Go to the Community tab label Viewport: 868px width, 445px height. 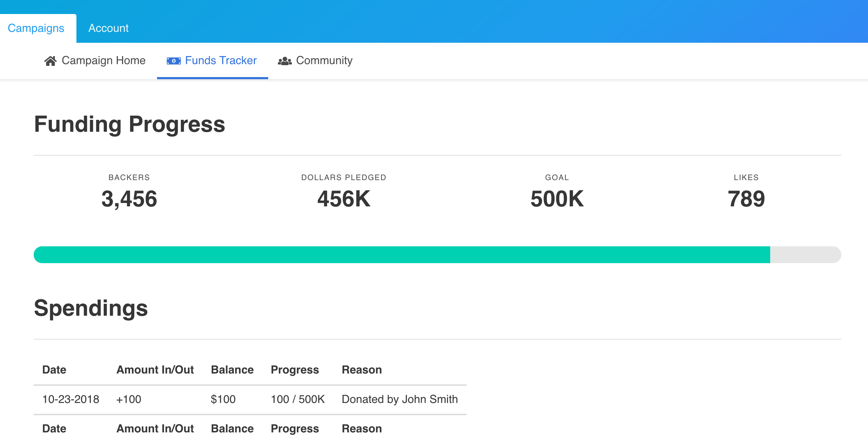324,61
